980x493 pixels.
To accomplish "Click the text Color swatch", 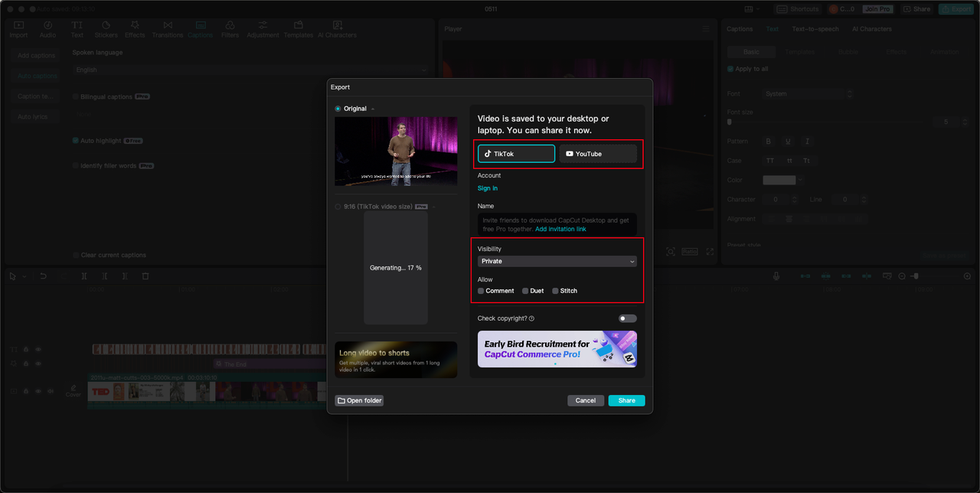I will (779, 180).
